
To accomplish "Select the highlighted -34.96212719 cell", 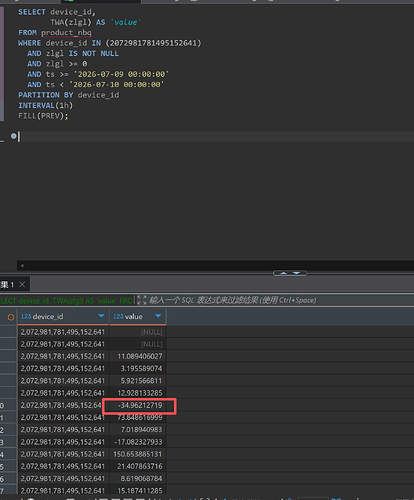I will (x=138, y=405).
